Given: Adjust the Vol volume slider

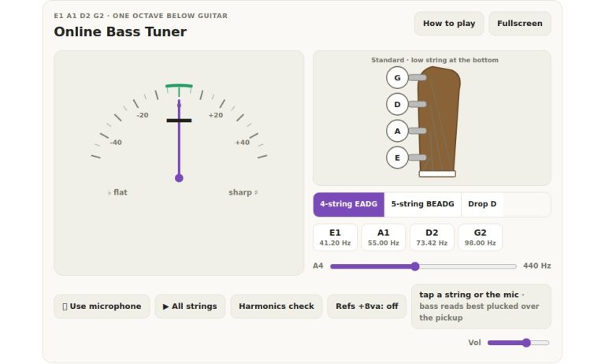Looking at the screenshot, I should [518, 343].
